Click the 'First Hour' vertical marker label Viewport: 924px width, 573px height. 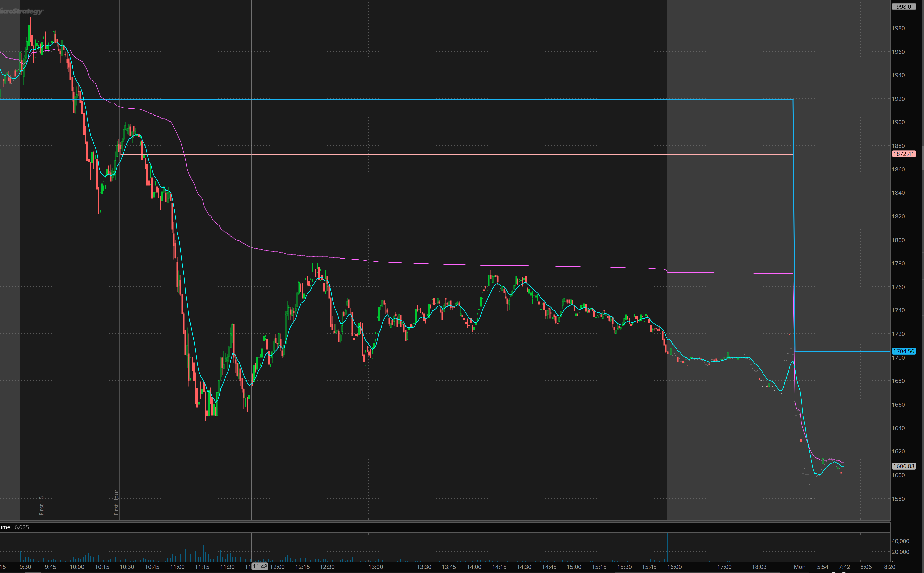click(x=116, y=502)
